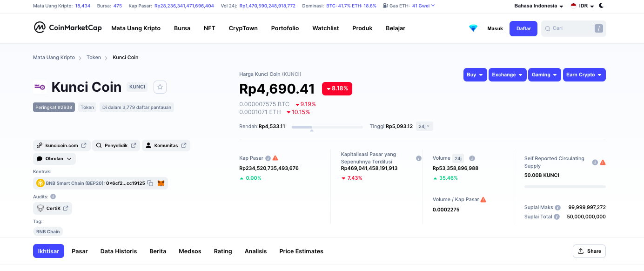The image size is (644, 271).
Task: Add Kunci Coin to watchlist with star
Action: pos(160,87)
